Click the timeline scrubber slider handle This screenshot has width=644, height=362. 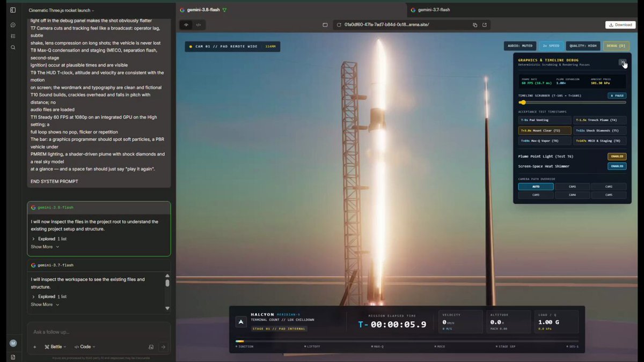point(523,102)
